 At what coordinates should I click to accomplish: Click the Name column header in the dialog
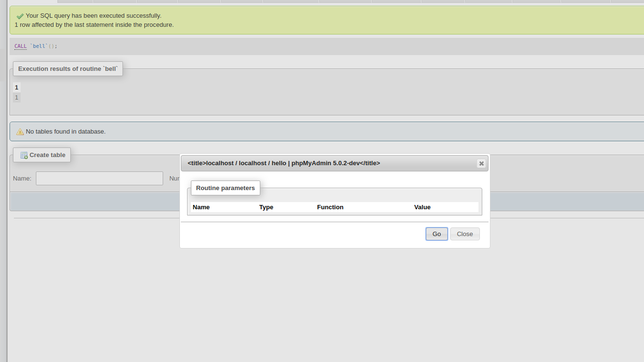(201, 207)
